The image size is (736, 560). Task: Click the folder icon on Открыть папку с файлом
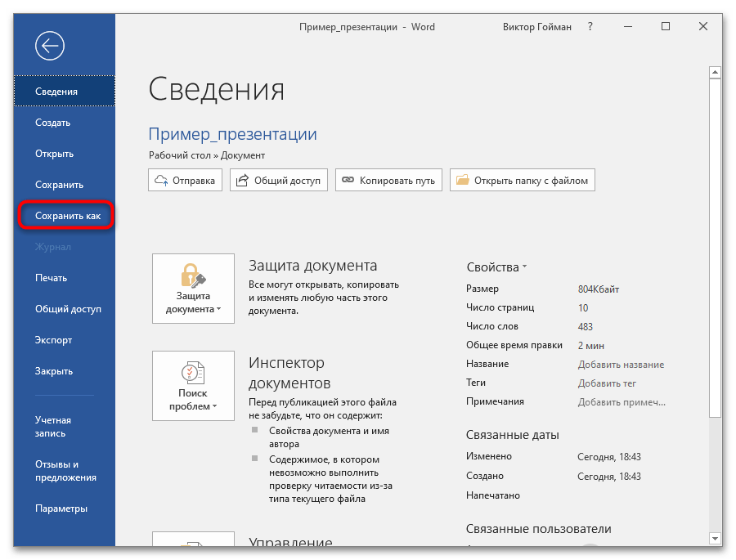(x=462, y=180)
